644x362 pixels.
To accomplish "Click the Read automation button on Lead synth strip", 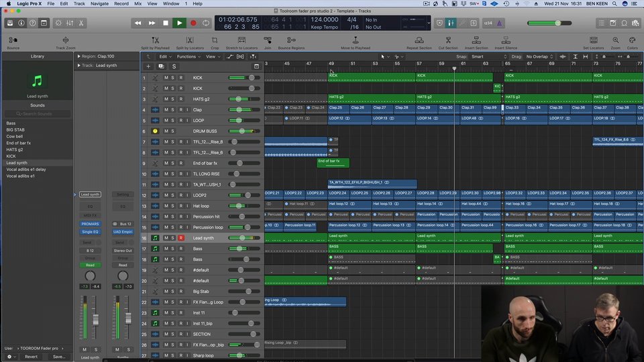I will (90, 265).
